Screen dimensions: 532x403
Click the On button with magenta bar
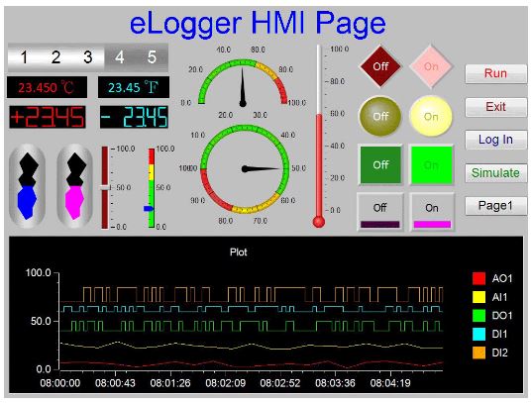pyautogui.click(x=432, y=212)
